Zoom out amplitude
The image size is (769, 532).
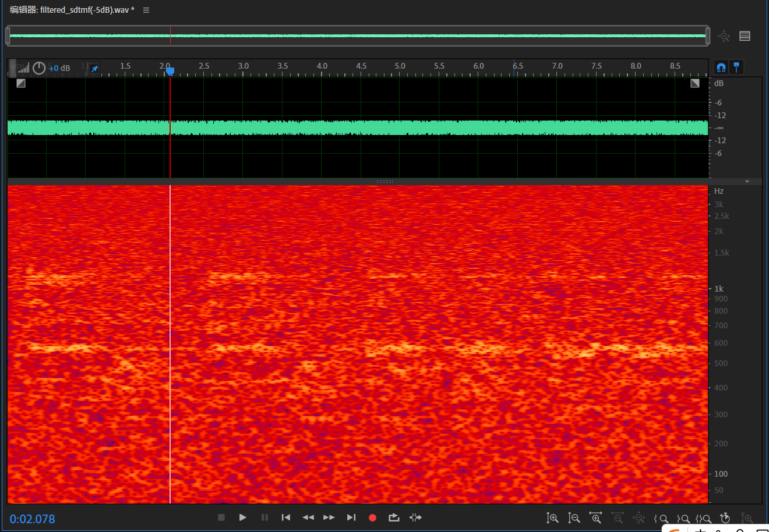click(x=574, y=517)
